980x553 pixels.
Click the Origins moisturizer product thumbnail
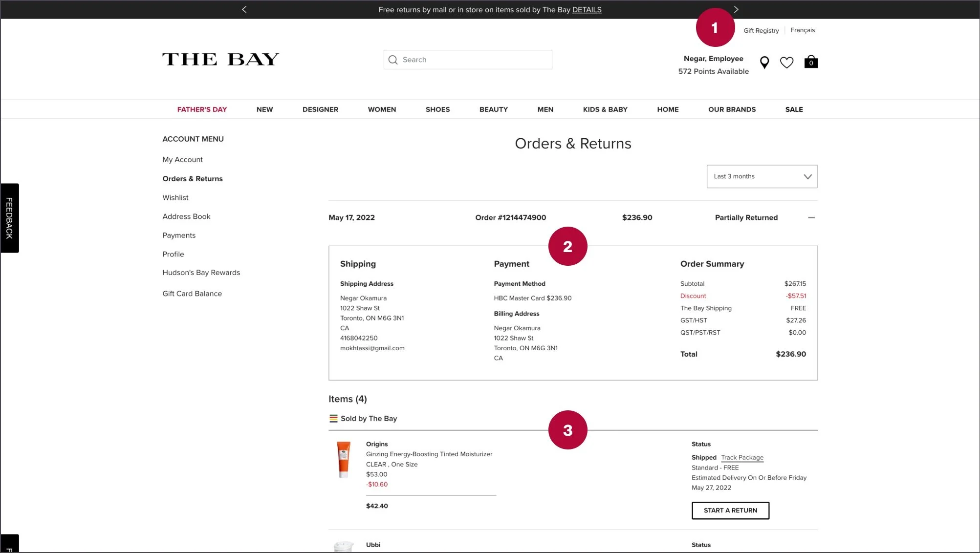(344, 460)
